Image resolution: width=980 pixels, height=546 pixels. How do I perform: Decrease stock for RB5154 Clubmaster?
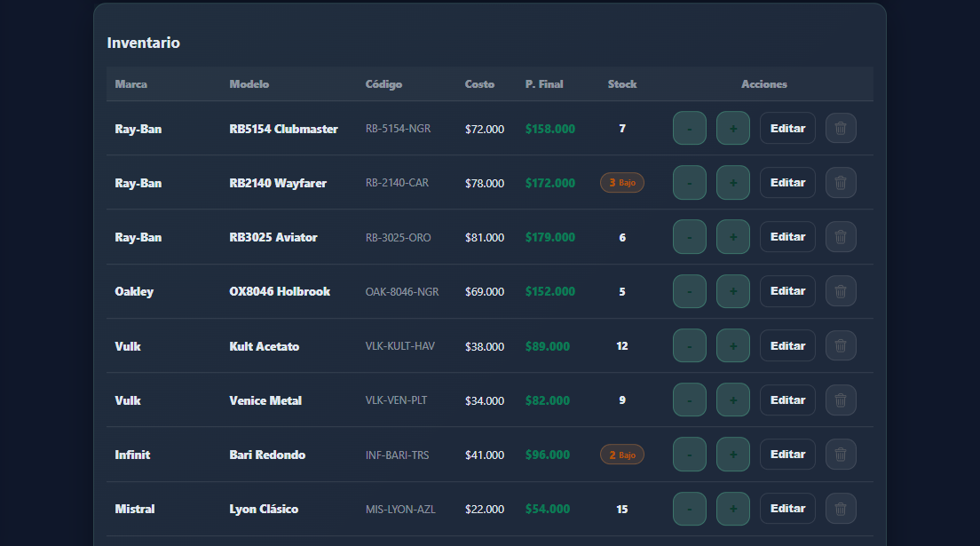(x=690, y=128)
